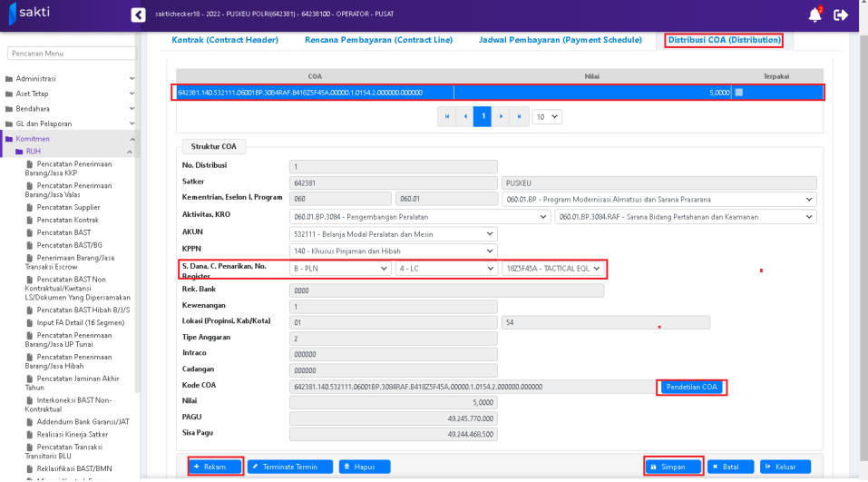
Task: Expand the Administrasi menu
Action: click(69, 79)
